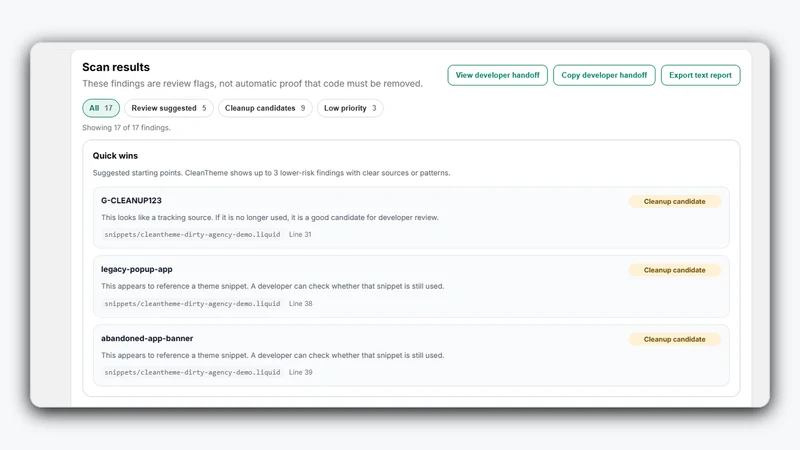
Task: Show Cleanup candidates filter
Action: [x=265, y=108]
